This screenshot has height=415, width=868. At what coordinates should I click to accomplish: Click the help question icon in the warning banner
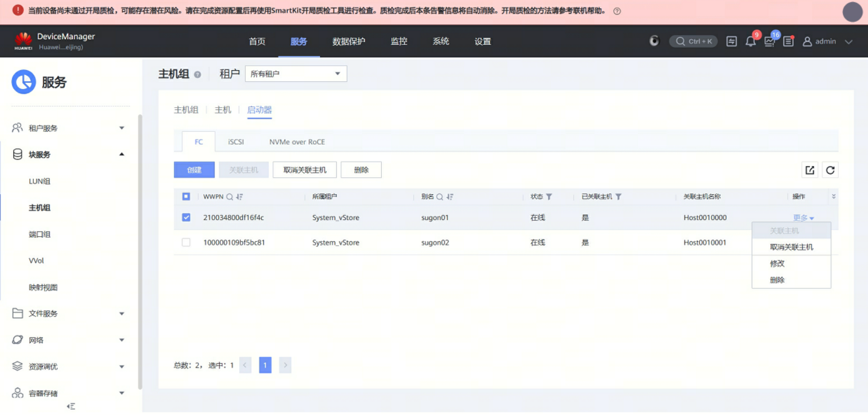(617, 11)
